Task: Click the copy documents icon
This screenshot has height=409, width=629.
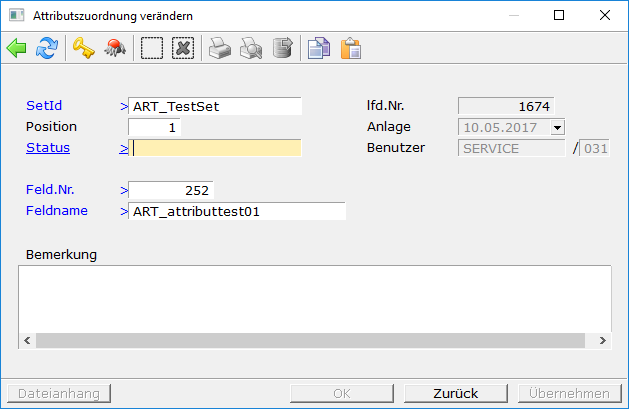Action: (x=318, y=48)
